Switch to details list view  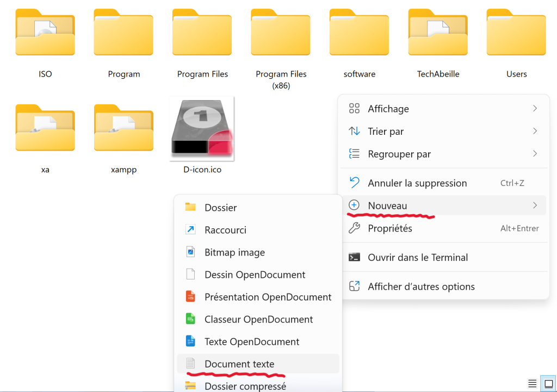point(533,384)
